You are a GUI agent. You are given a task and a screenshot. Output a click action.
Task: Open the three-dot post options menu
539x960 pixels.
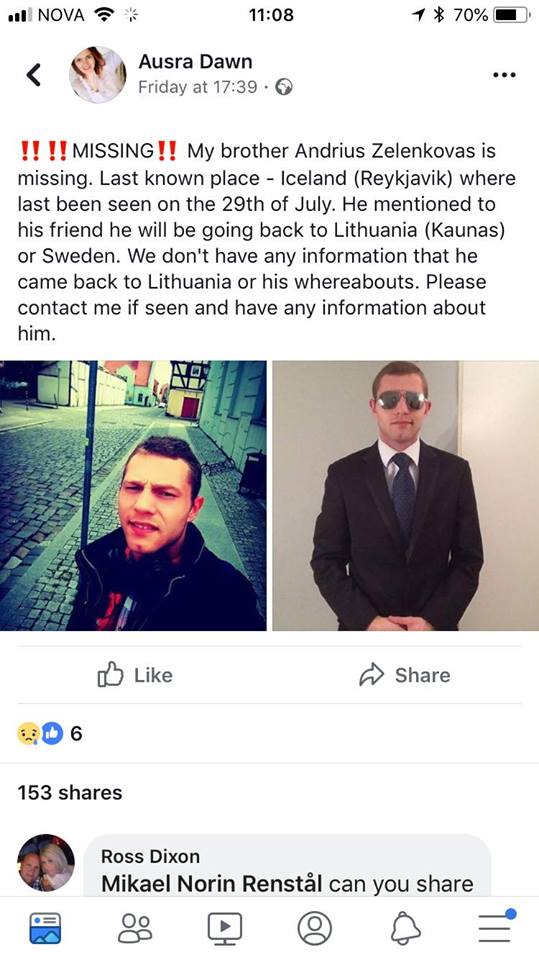(x=504, y=75)
